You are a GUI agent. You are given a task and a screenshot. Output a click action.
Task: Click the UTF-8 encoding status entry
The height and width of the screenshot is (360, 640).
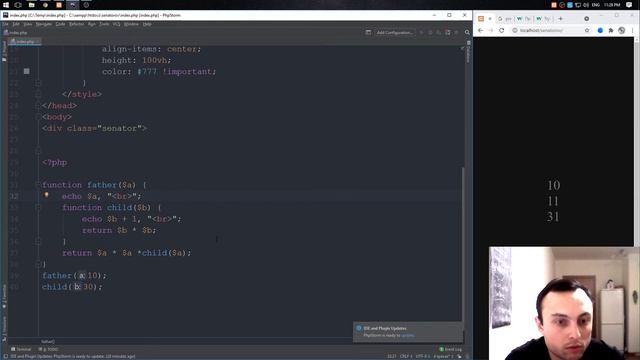pyautogui.click(x=422, y=356)
